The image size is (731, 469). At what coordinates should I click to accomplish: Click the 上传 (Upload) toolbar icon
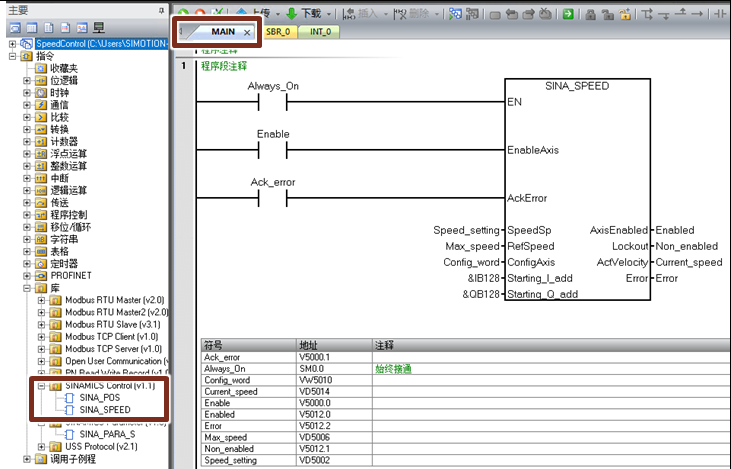244,13
